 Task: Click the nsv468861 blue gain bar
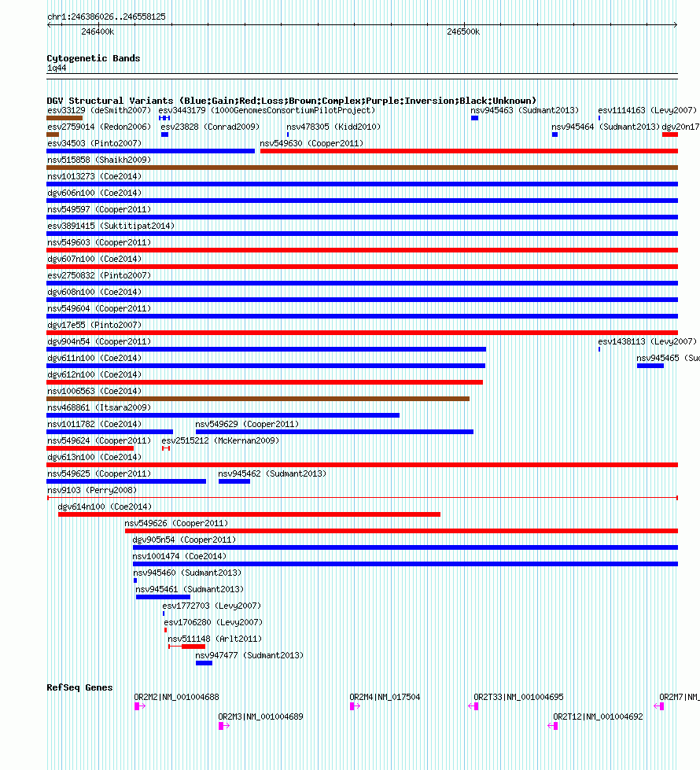coord(223,415)
